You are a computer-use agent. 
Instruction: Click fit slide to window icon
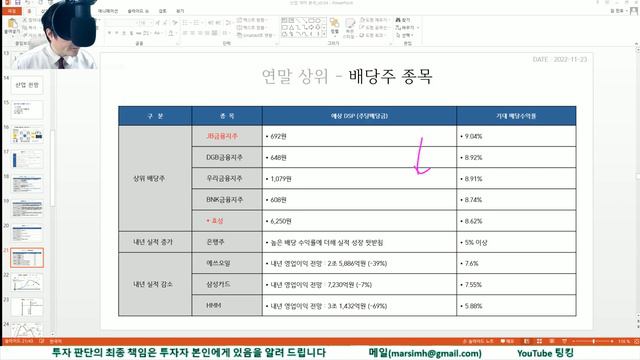coord(635,341)
